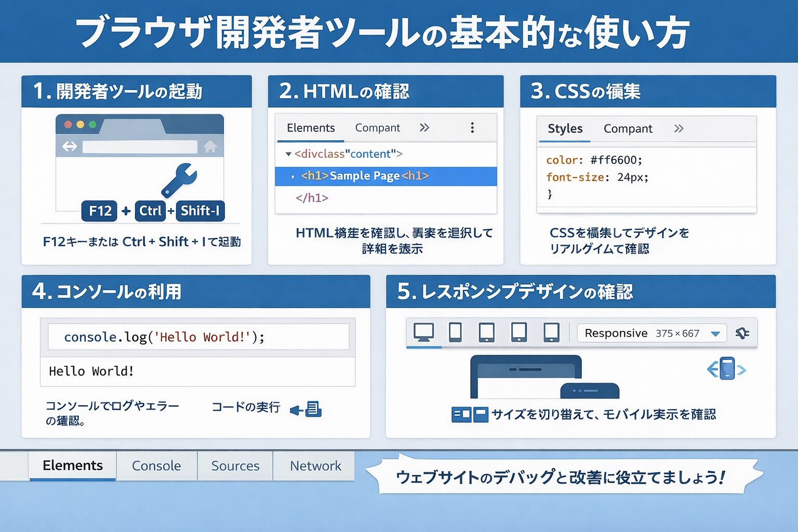798x532 pixels.
Task: Open the Network tab at bottom
Action: [x=315, y=466]
